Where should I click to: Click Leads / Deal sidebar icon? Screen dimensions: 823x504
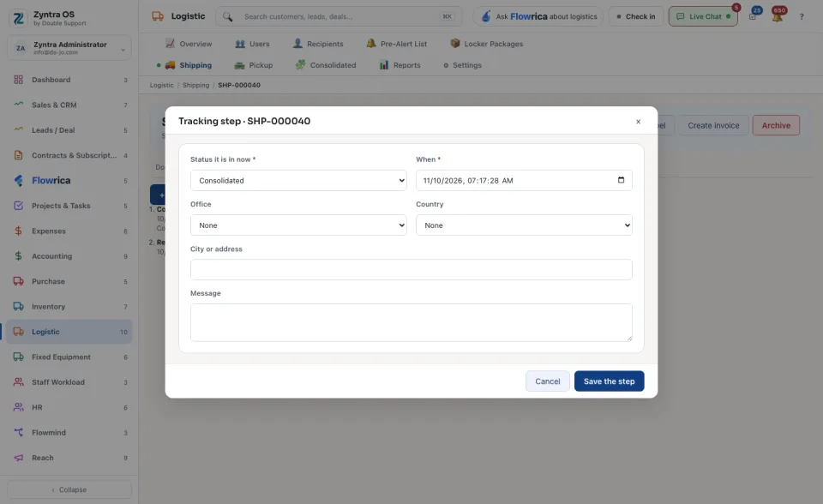[18, 129]
